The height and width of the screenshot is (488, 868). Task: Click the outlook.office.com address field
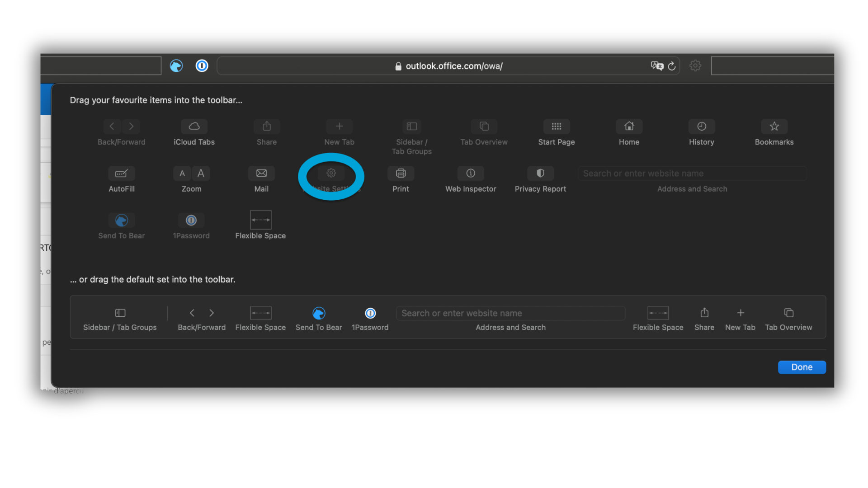(x=454, y=66)
